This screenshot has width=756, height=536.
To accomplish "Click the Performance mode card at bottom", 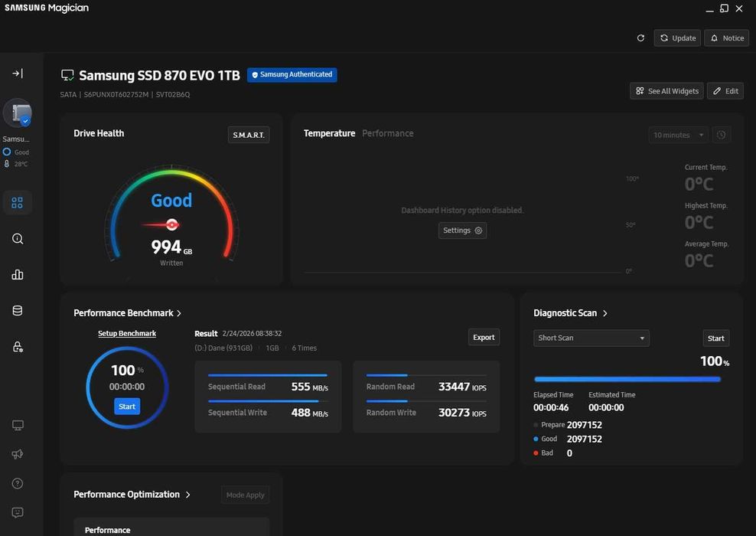I will [x=171, y=527].
